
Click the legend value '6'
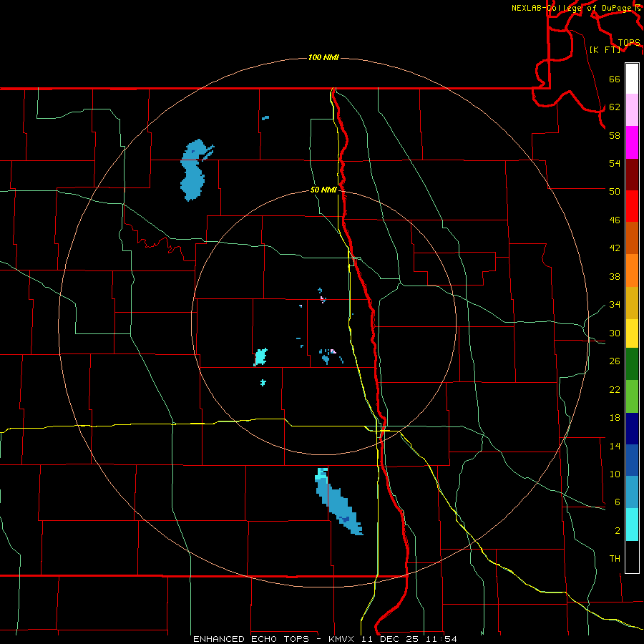coord(617,502)
